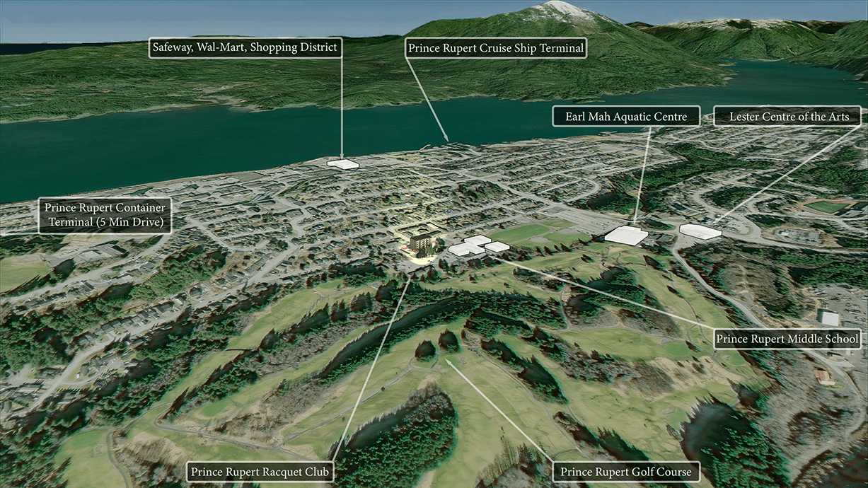The height and width of the screenshot is (488, 868).
Task: Select the white Earl Mah Aquatic Centre building marker
Action: click(x=625, y=236)
